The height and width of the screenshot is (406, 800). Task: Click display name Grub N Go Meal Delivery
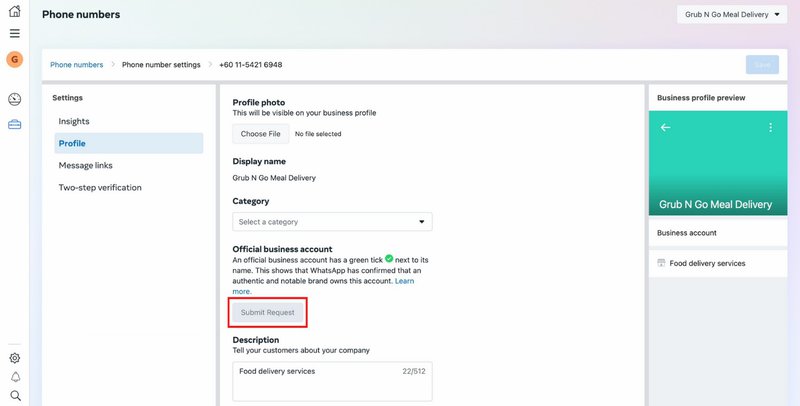pos(274,178)
